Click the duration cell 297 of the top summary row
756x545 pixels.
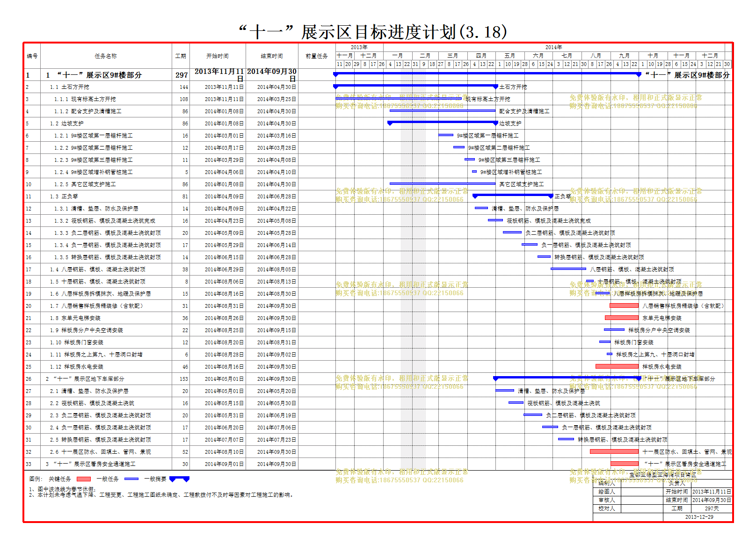click(182, 75)
